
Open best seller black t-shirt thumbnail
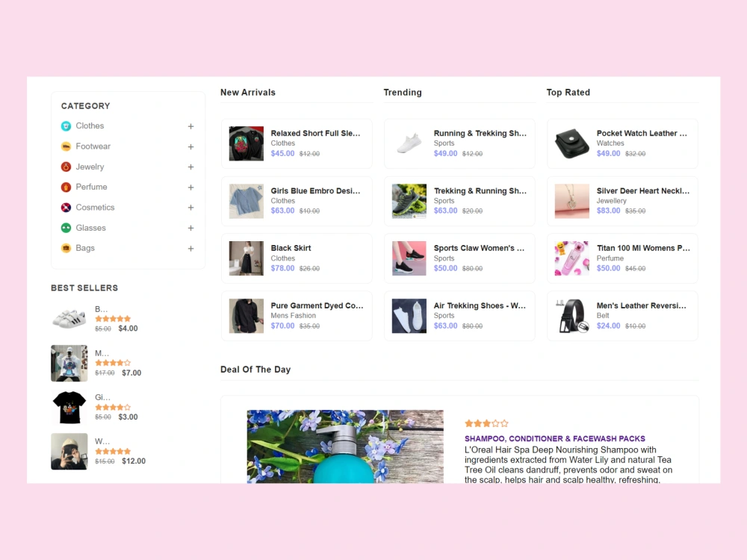coord(69,408)
